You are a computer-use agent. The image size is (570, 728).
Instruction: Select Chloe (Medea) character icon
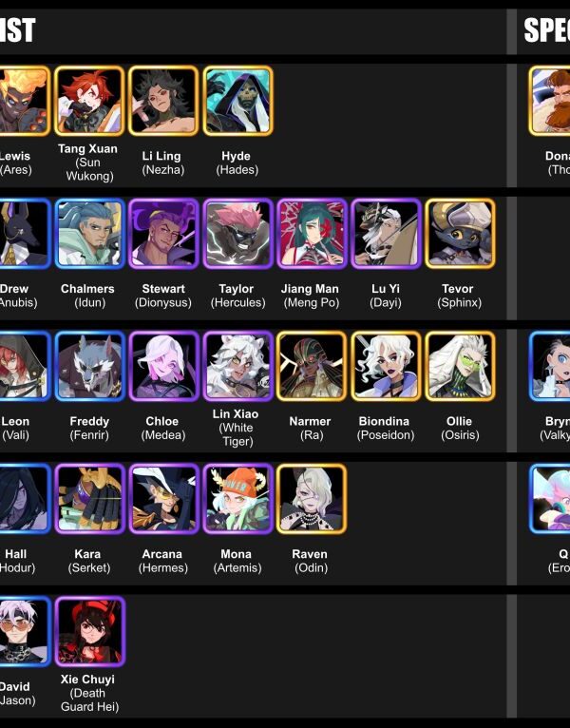pos(163,366)
